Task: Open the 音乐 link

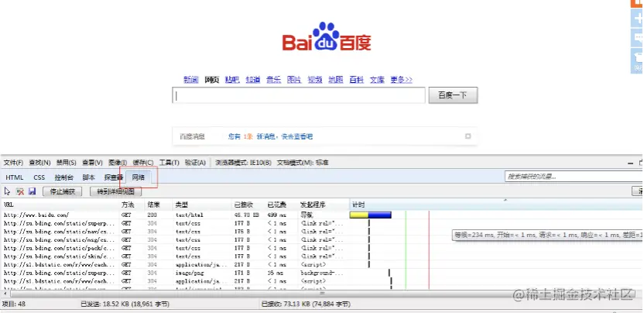Action: (x=273, y=80)
